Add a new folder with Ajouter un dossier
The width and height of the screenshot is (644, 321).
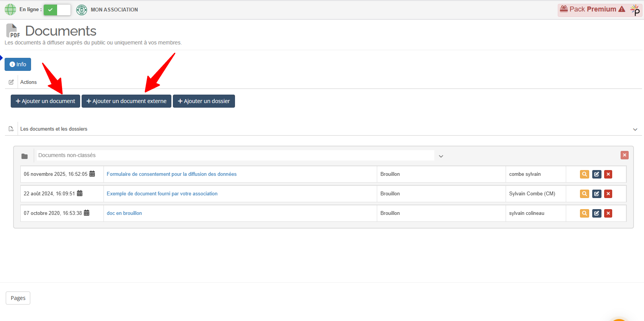point(204,101)
